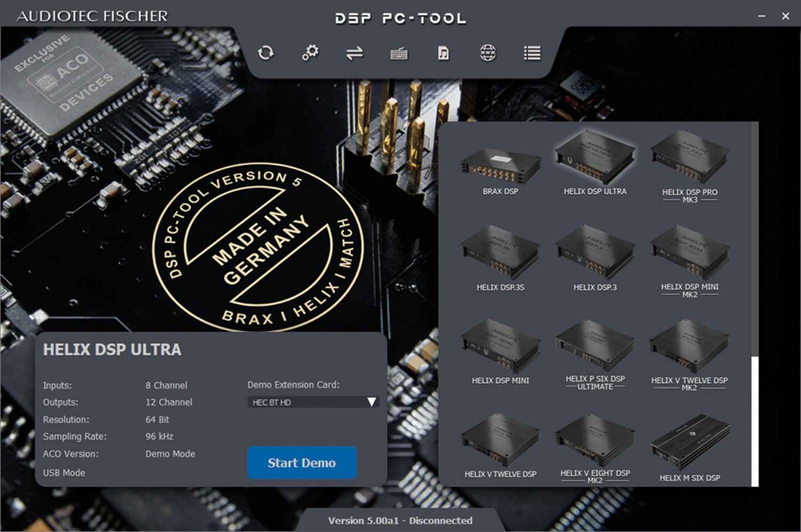Select HELIX P SIX DSP ULTIMATE device
This screenshot has width=801, height=532.
(x=595, y=355)
